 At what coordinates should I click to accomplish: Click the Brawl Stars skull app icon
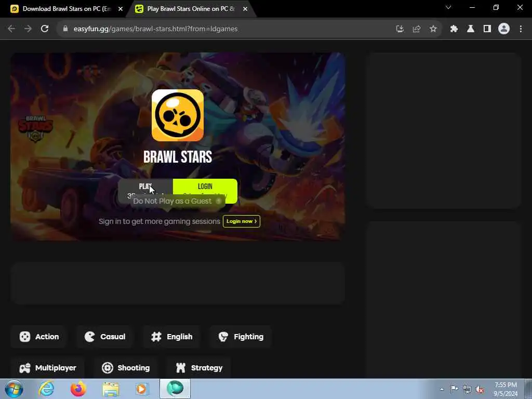coord(178,115)
